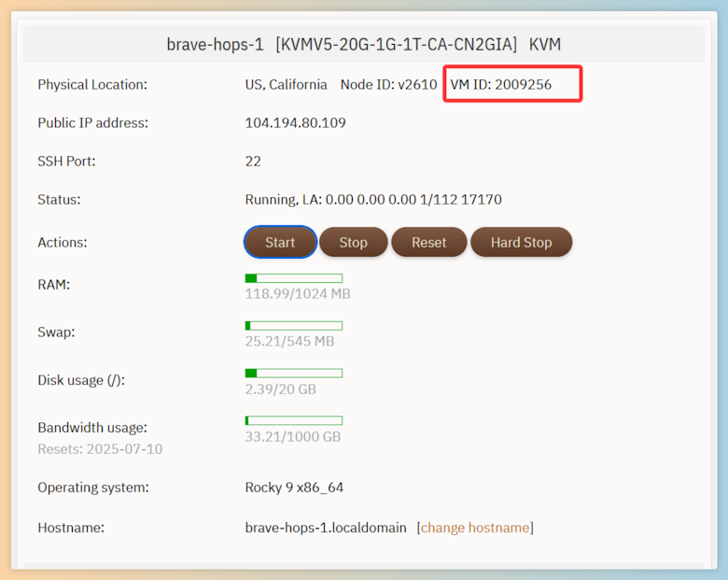
Task: Select the Node ID: v2610 text
Action: coord(388,85)
